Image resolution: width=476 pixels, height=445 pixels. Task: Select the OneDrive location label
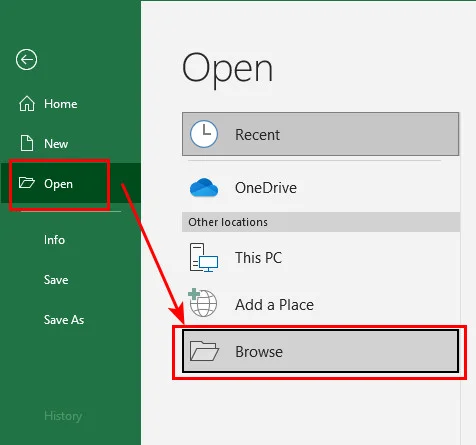[x=266, y=188]
